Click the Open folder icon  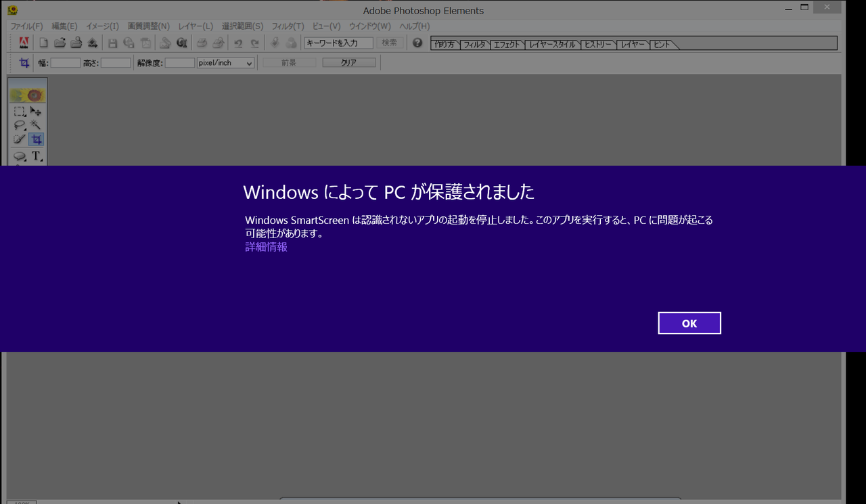coord(60,43)
